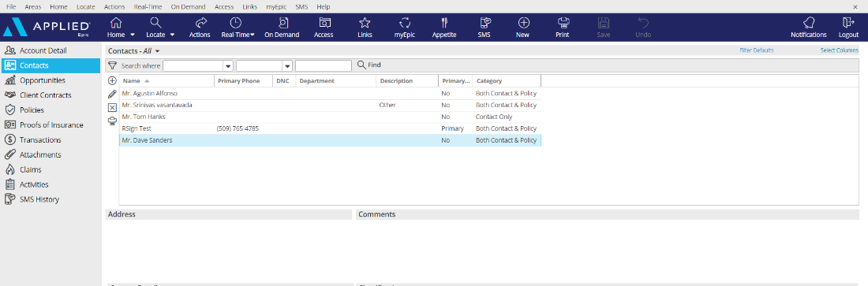Open Transactions in the sidebar
Viewport: 868px width, 286px height.
click(x=51, y=140)
